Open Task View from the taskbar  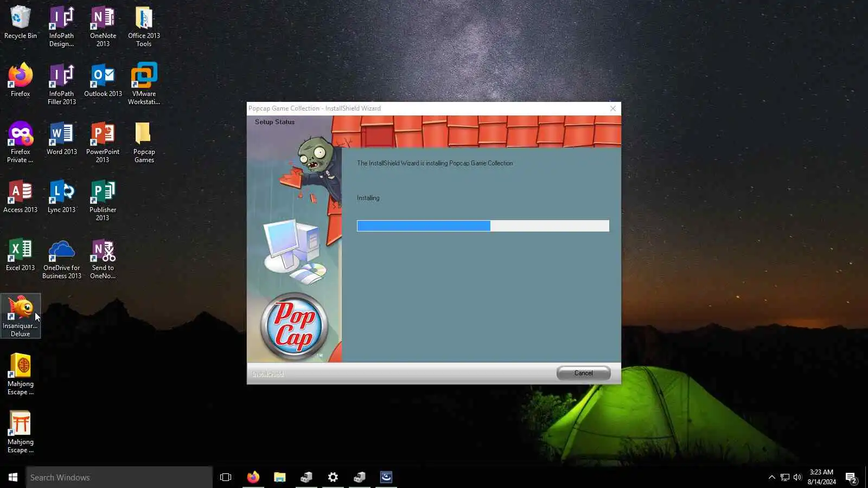click(226, 477)
